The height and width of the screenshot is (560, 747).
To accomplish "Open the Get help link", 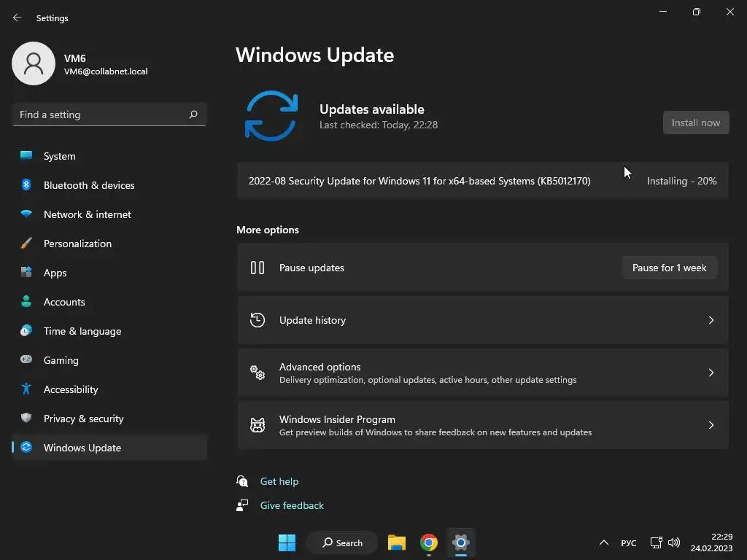I will (279, 481).
